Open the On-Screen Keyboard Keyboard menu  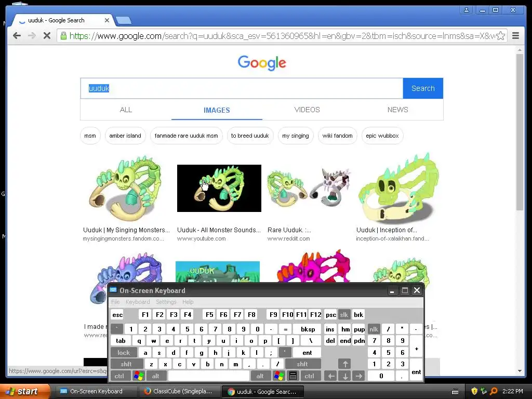click(137, 302)
